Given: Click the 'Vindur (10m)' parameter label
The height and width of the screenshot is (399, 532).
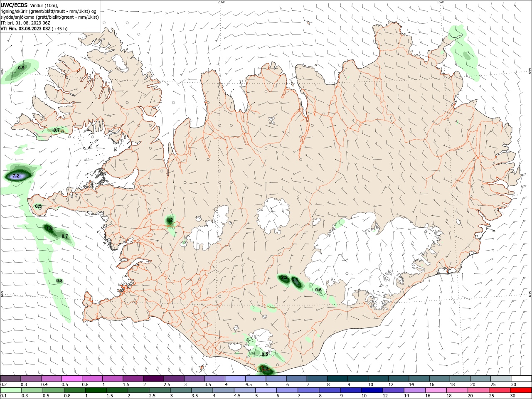Looking at the screenshot, I should [44, 5].
